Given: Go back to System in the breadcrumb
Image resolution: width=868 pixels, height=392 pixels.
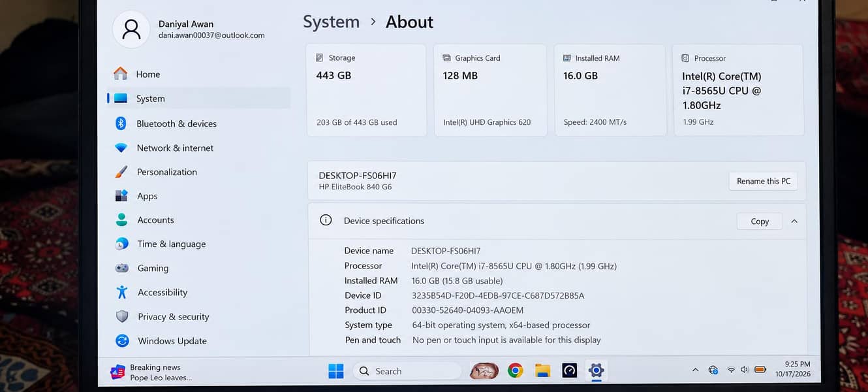Looking at the screenshot, I should tap(331, 22).
